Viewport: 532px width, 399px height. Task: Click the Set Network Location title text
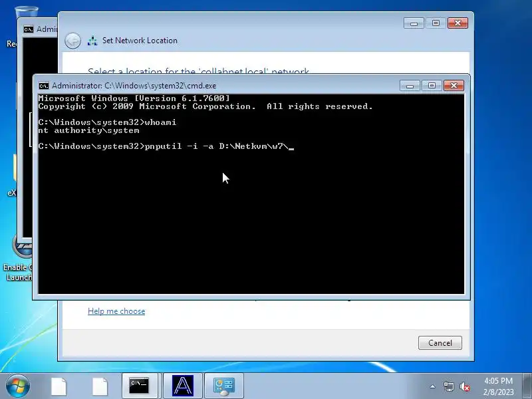pyautogui.click(x=140, y=41)
